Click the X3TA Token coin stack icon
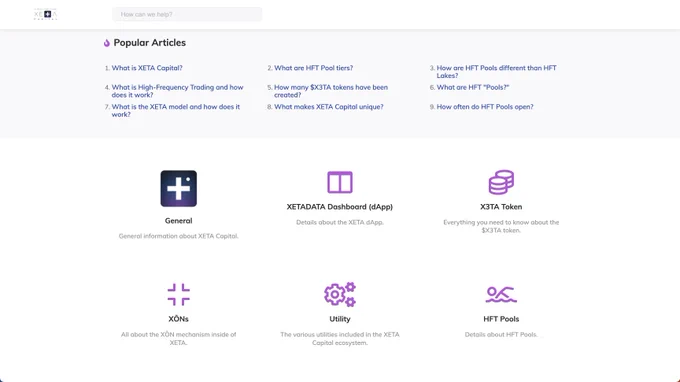The image size is (680, 382). (501, 182)
